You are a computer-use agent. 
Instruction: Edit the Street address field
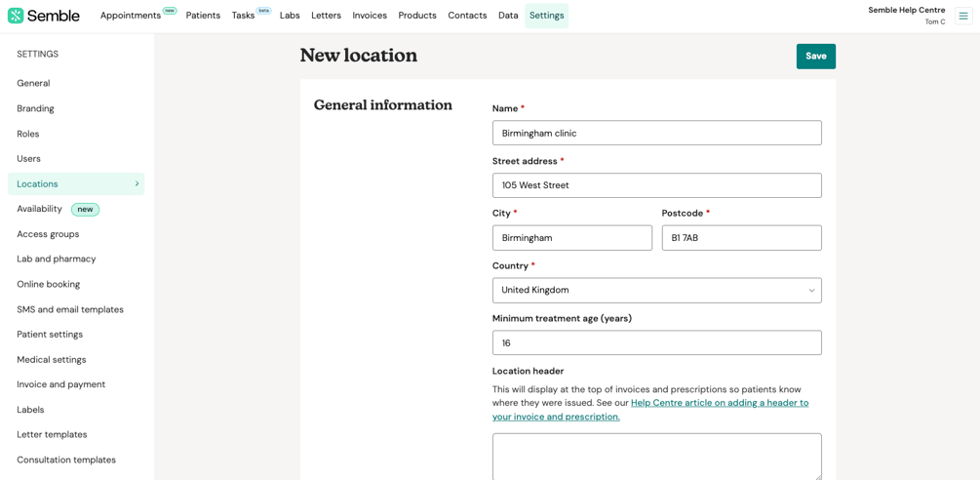click(x=657, y=185)
